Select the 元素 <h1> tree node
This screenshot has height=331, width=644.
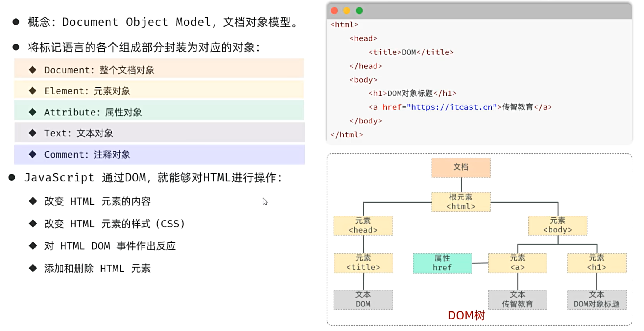(x=597, y=263)
